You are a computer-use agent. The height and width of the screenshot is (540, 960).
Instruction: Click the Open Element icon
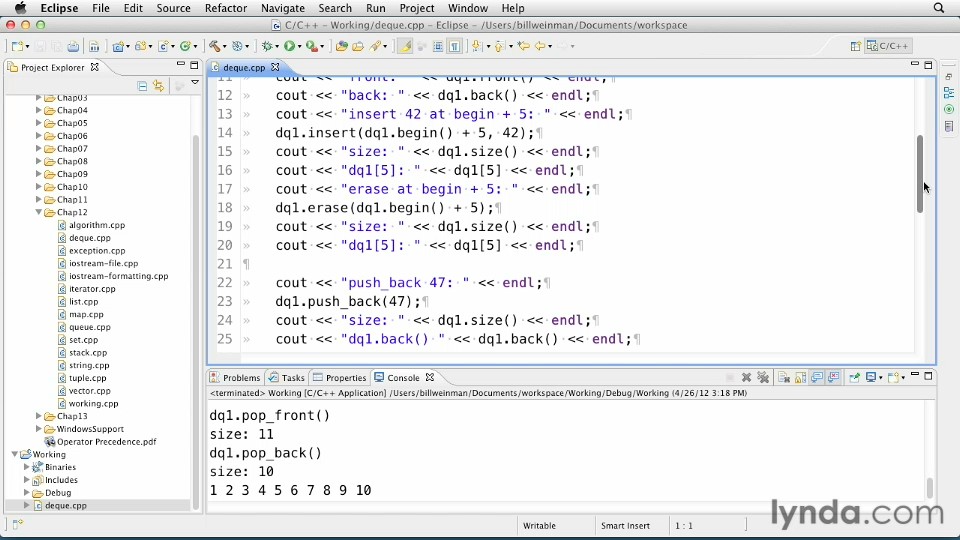pyautogui.click(x=342, y=46)
